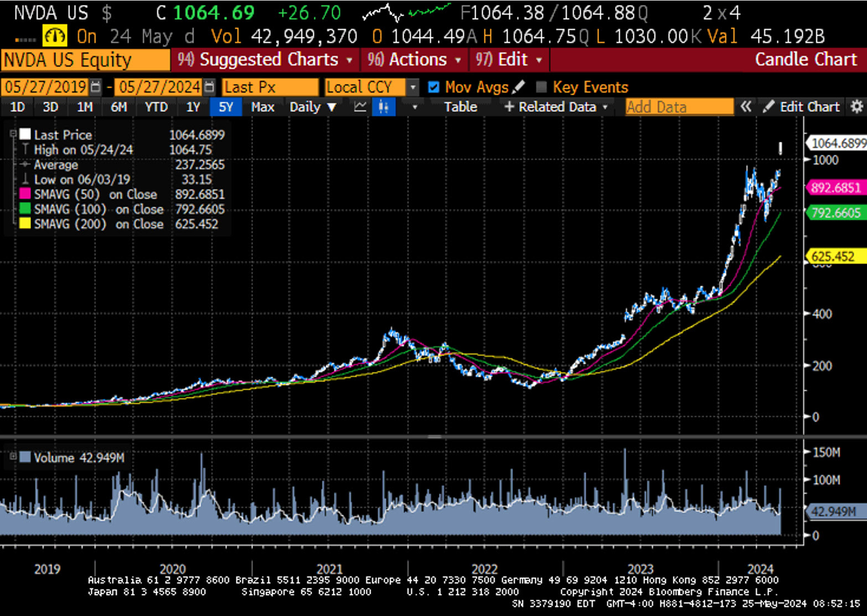
Task: Click the Edit Chart pencil icon
Action: (x=768, y=107)
